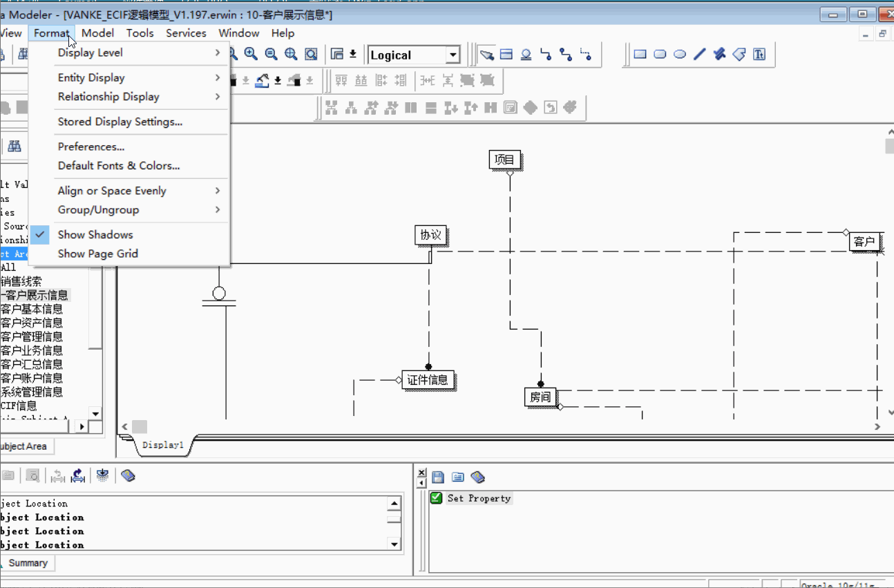This screenshot has width=894, height=588.
Task: Click the help book icon in Action Log pane
Action: (x=477, y=477)
